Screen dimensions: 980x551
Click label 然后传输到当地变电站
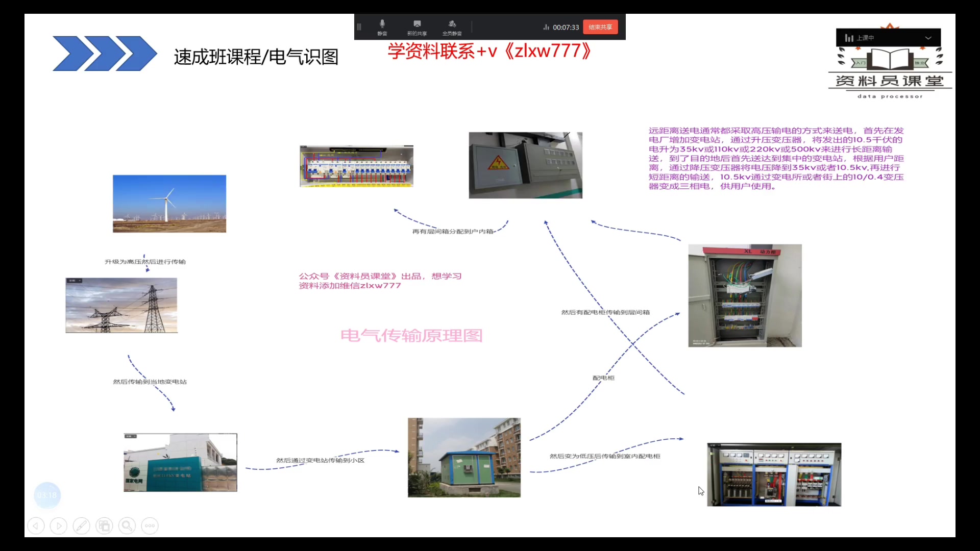coord(150,382)
